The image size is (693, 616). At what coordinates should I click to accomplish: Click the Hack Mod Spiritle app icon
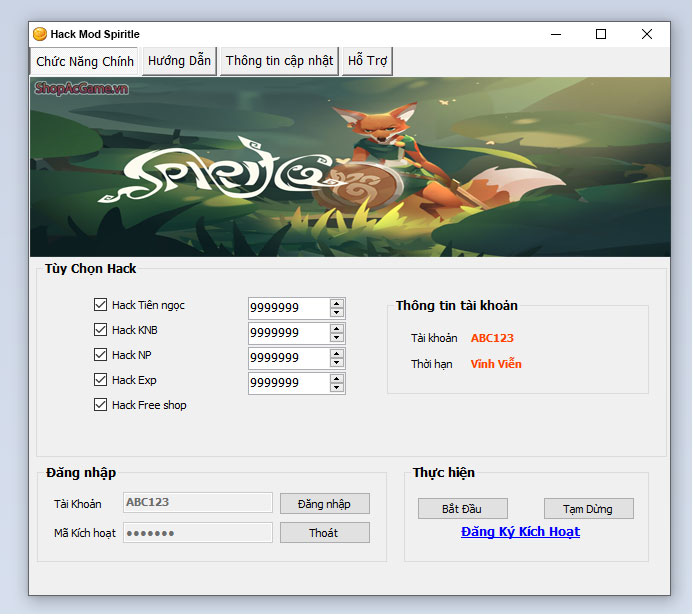click(x=40, y=34)
